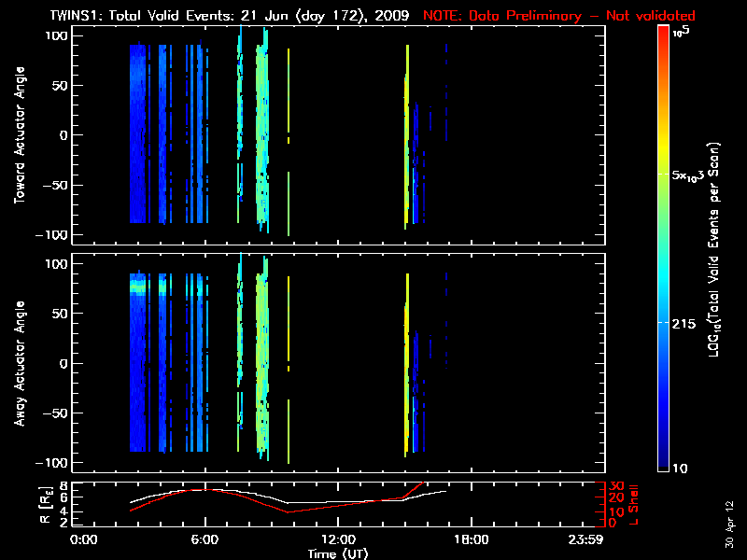Click the '30 Apr 12' date stamp
The height and width of the screenshot is (560, 747).
coord(728,515)
